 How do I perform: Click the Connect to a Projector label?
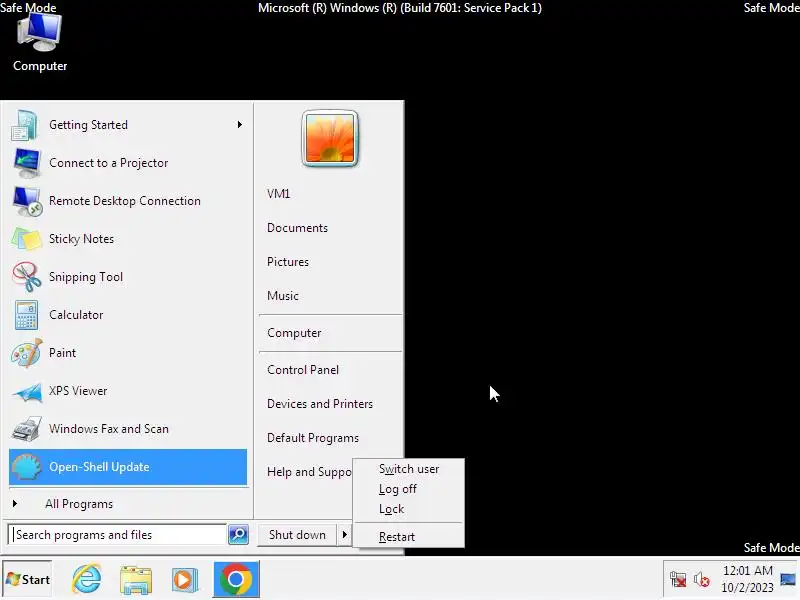pos(109,163)
